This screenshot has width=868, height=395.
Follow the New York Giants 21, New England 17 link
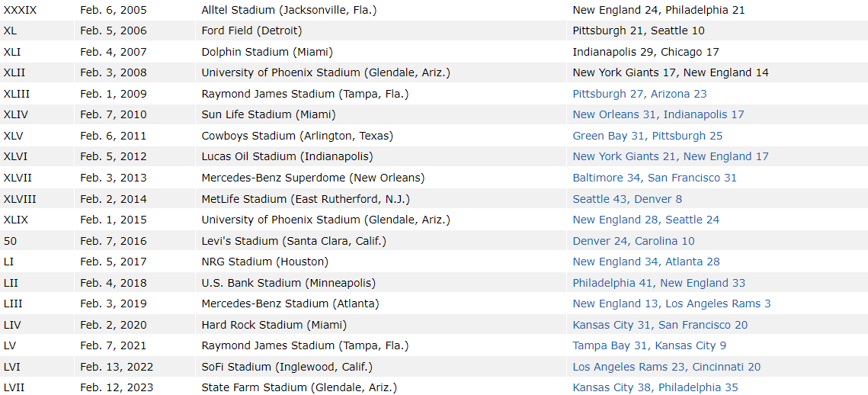tap(671, 156)
